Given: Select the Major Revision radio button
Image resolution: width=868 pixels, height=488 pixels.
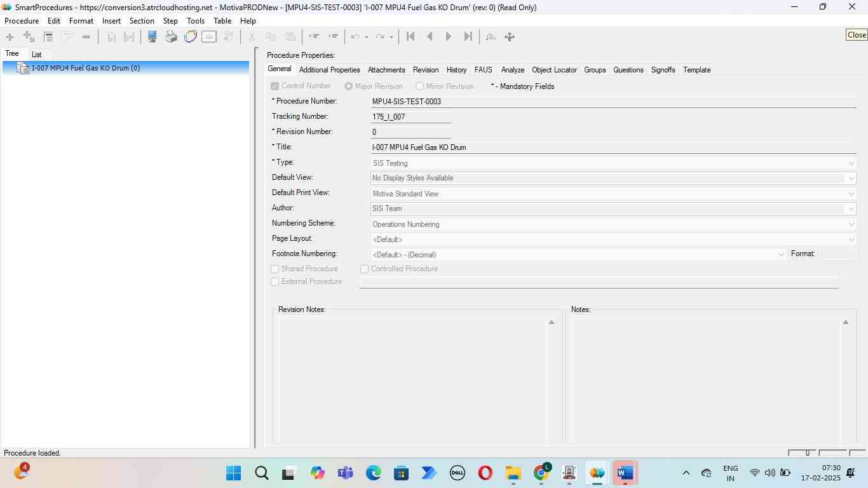Looking at the screenshot, I should click(x=348, y=86).
